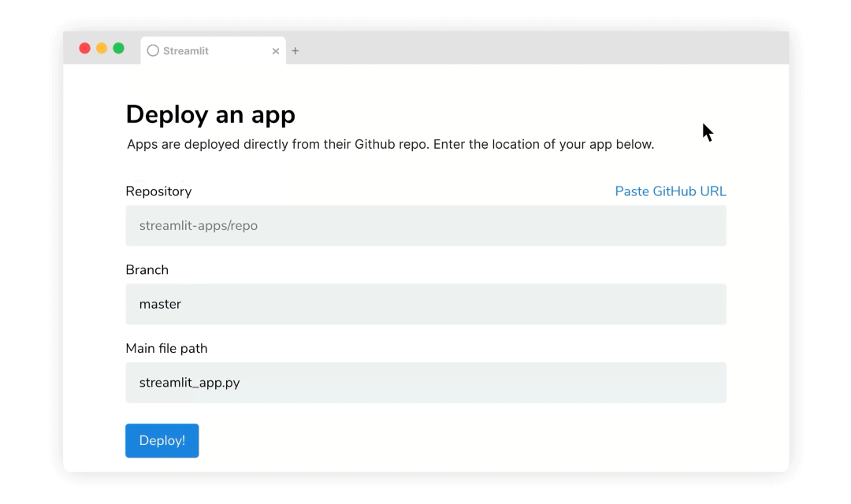This screenshot has width=851, height=504.
Task: Click the Paste GitHub URL link
Action: 670,191
